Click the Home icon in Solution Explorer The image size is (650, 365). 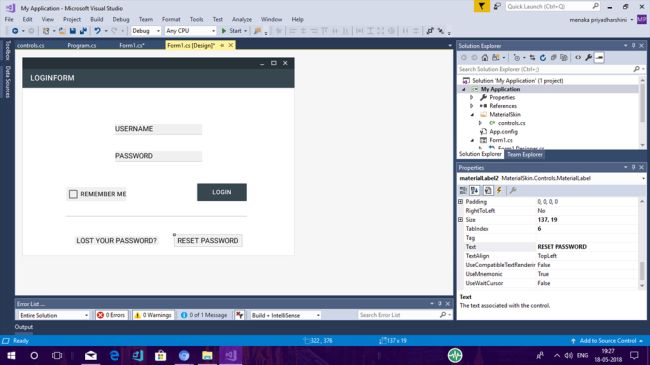(x=485, y=58)
